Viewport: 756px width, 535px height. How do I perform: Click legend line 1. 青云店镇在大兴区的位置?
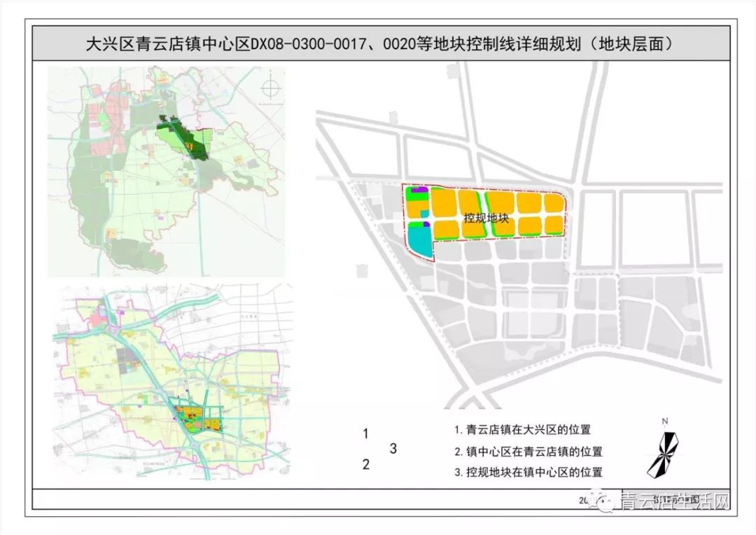(x=523, y=429)
